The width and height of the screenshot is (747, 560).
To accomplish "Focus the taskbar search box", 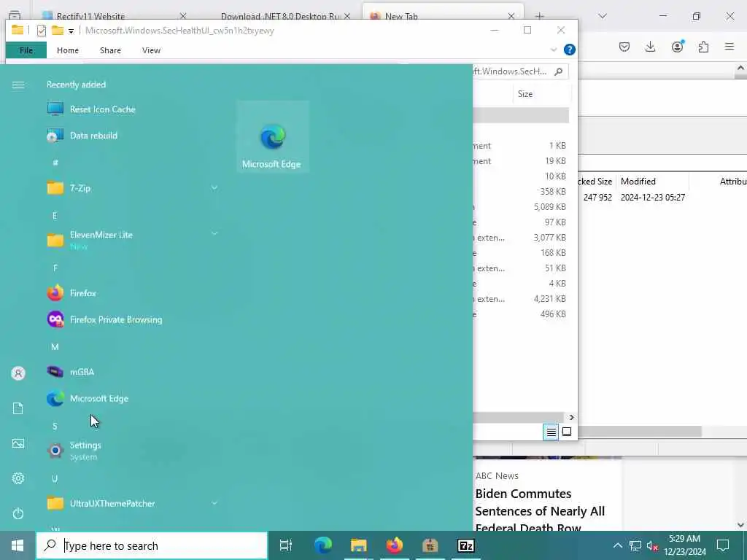I will tap(152, 545).
